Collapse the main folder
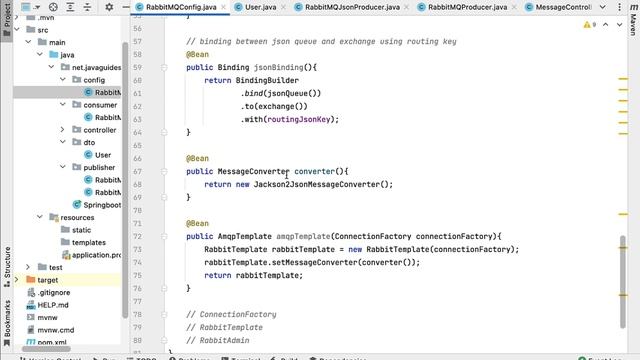The width and height of the screenshot is (640, 360). pyautogui.click(x=28, y=42)
